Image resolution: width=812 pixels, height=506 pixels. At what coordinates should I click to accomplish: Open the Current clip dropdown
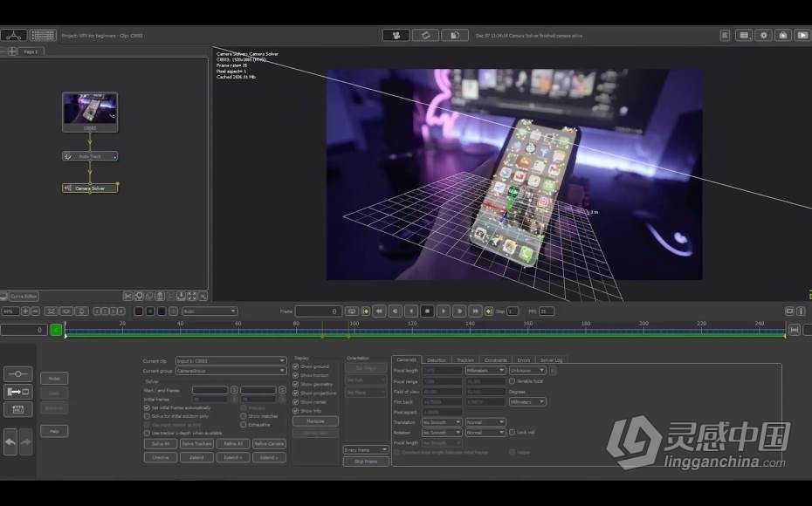tap(231, 360)
